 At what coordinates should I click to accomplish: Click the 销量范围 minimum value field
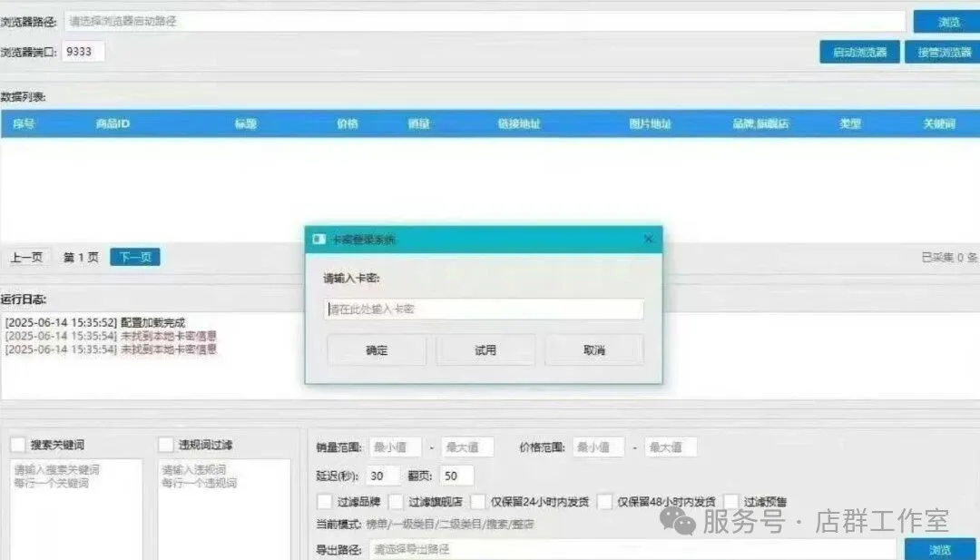(x=395, y=447)
